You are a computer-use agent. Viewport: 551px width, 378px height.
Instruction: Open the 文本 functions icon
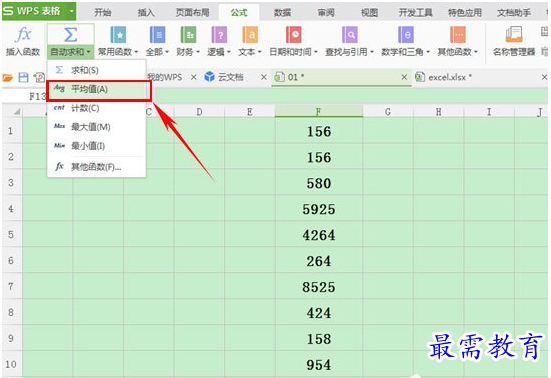coord(250,35)
